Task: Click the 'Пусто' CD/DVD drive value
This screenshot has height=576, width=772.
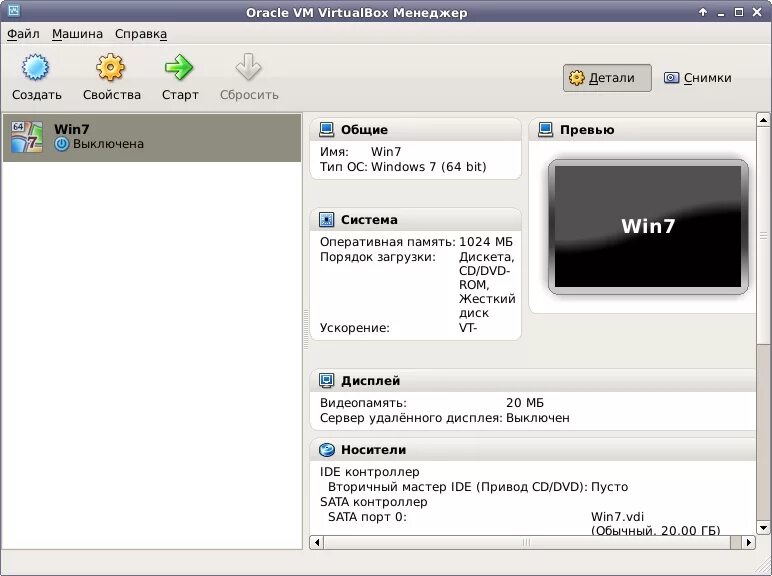Action: [x=610, y=487]
